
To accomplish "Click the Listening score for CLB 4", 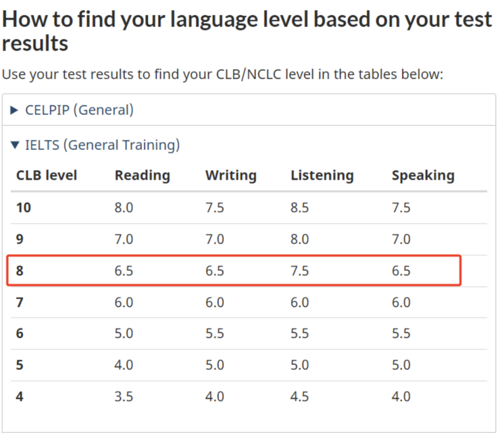I will click(300, 396).
